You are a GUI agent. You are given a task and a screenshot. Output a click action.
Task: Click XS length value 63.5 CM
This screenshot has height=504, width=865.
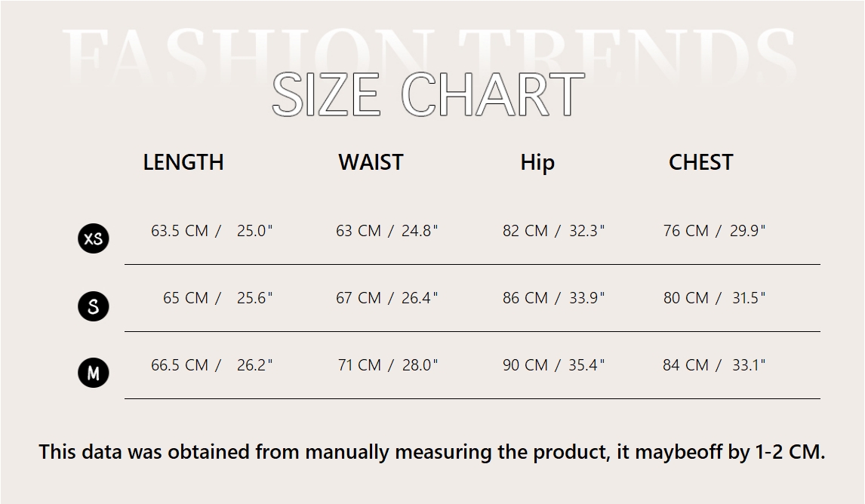(180, 230)
